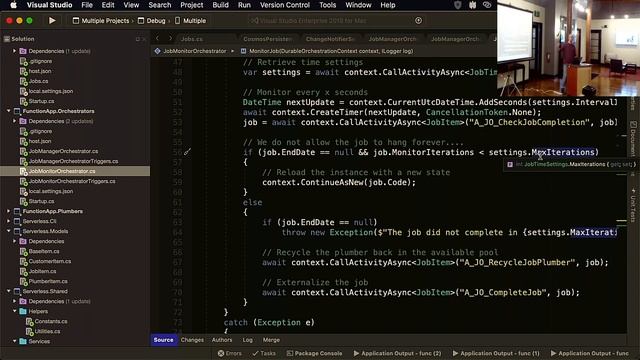Open PlumberItem.cs file

tap(48, 281)
